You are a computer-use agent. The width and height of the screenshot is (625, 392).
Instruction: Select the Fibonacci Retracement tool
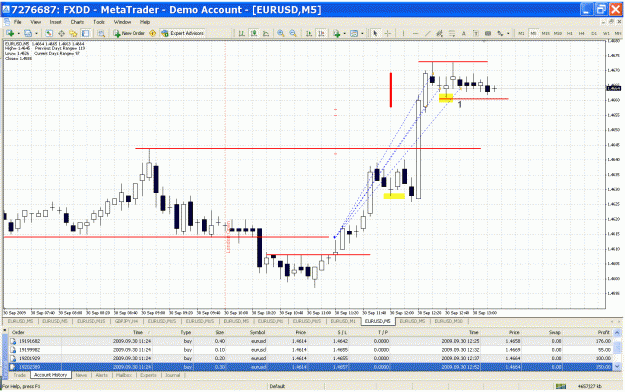(x=452, y=33)
